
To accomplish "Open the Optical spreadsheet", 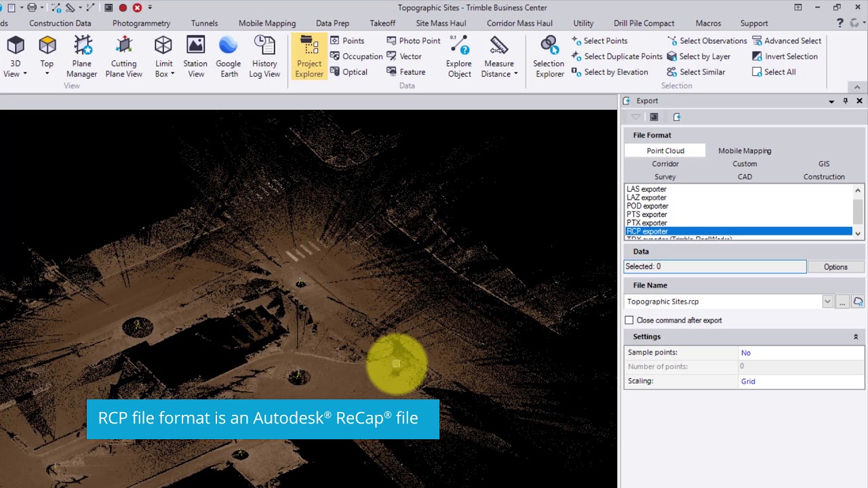I will (349, 72).
